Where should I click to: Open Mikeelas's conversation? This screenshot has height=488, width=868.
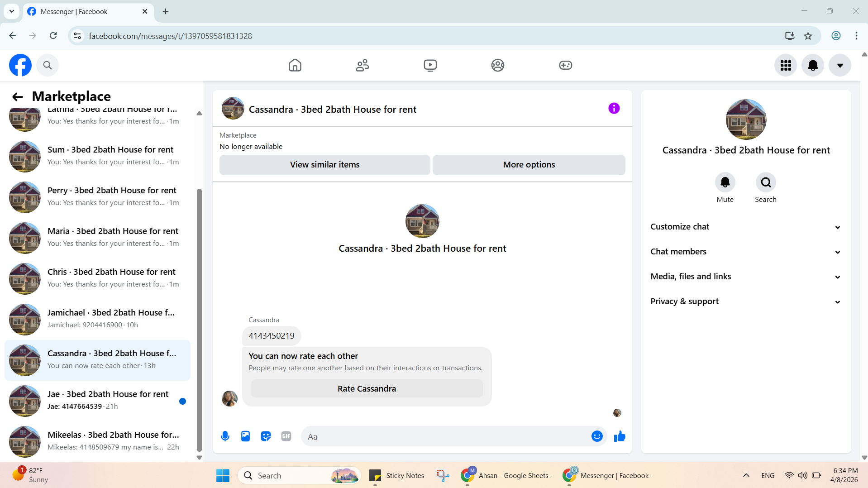[97, 441]
